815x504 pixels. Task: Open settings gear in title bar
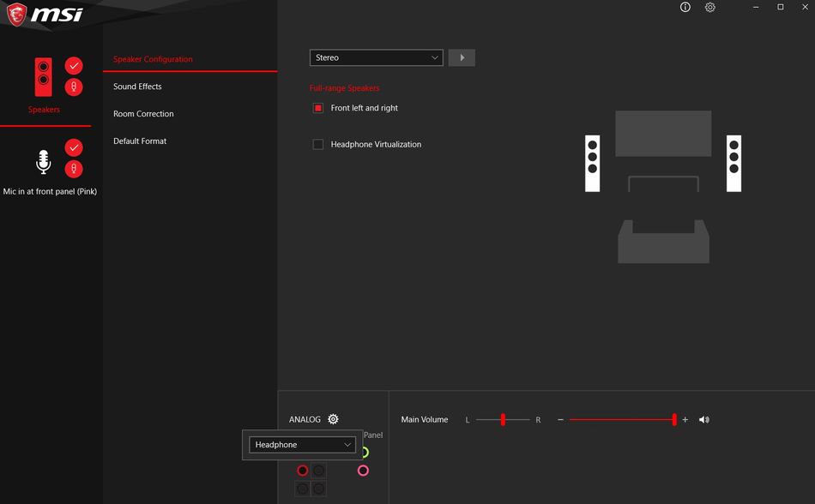710,7
